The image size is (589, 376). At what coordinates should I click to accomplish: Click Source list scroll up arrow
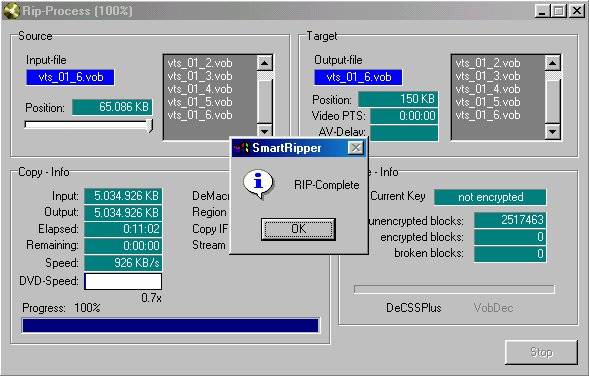(264, 63)
